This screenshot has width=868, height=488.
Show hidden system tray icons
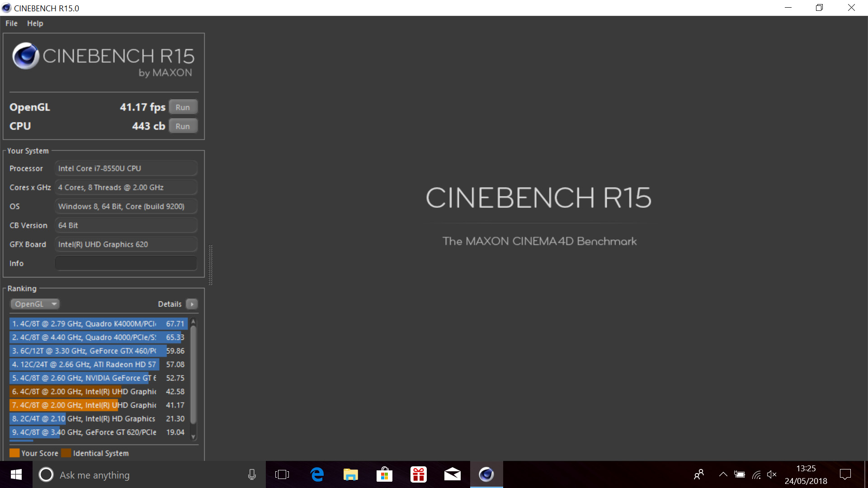pyautogui.click(x=723, y=474)
